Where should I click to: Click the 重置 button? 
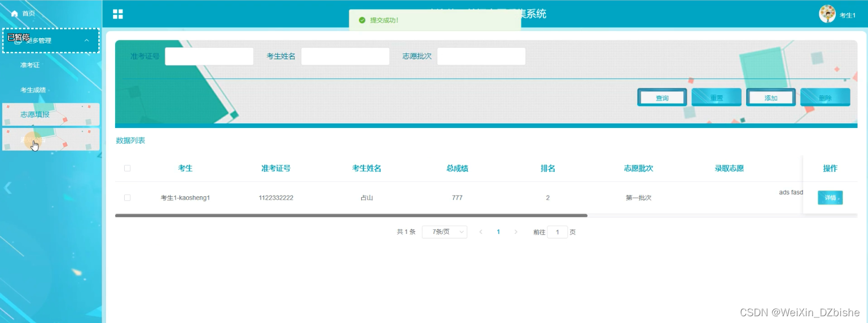point(716,98)
